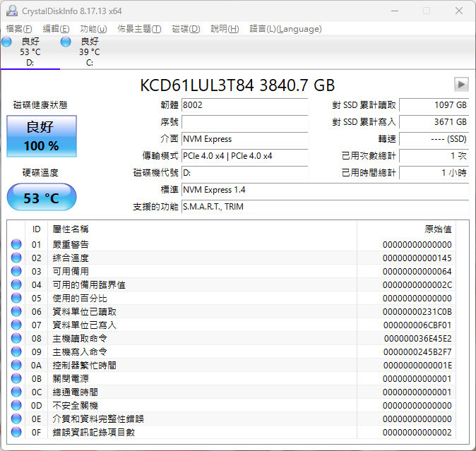Viewport: 476px width, 451px height.
Task: Click the status orb for attribute 05 使用的百分比
Action: click(x=16, y=298)
